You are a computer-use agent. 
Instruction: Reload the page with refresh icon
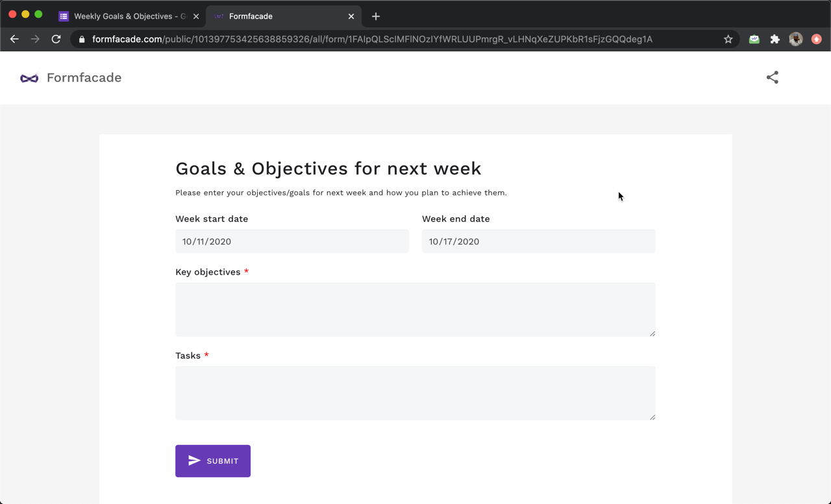tap(56, 39)
